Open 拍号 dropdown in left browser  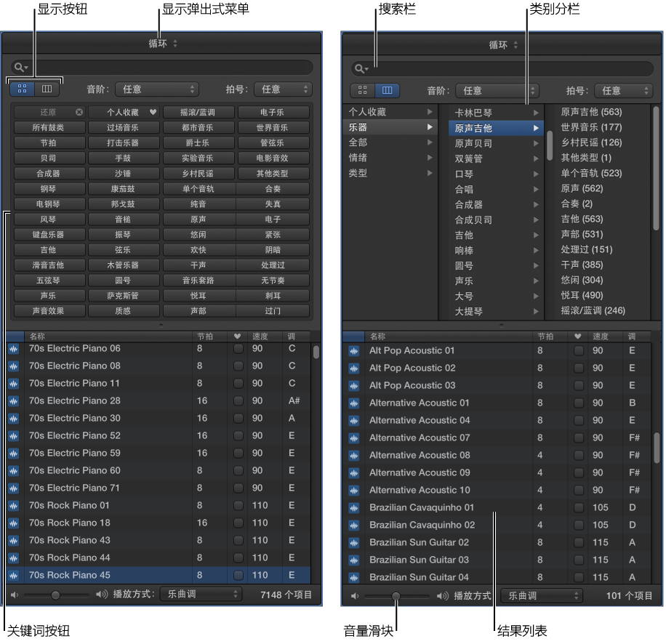(x=283, y=89)
